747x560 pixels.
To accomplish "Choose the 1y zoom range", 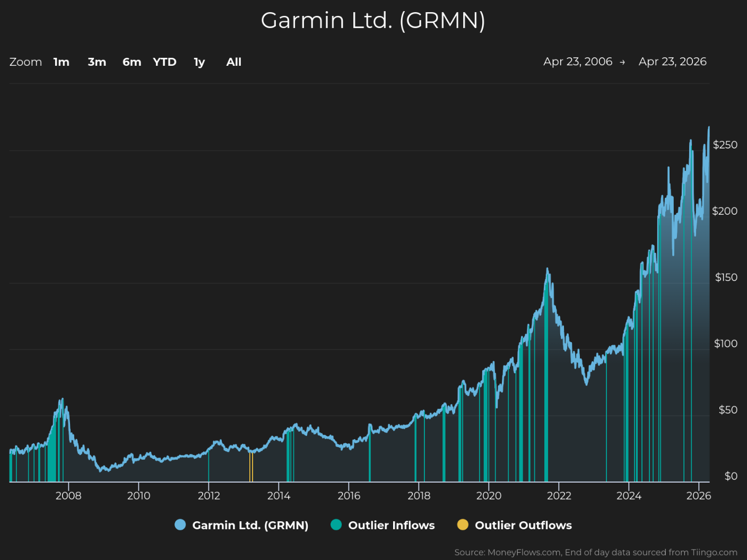I will point(199,62).
